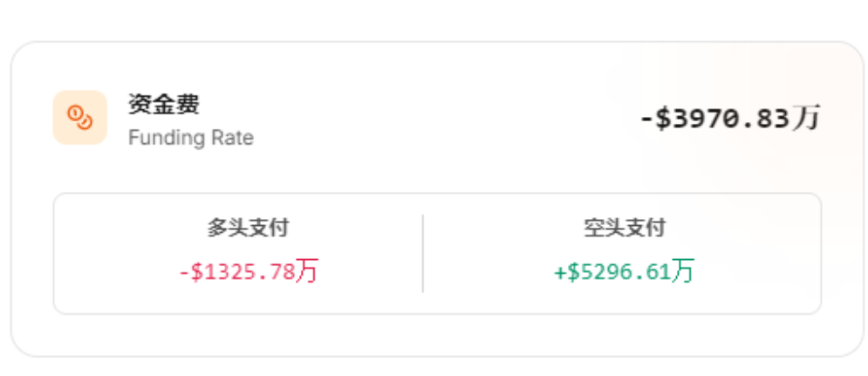Click the 空 character in 空头支付
The width and height of the screenshot is (868, 376).
tap(593, 229)
